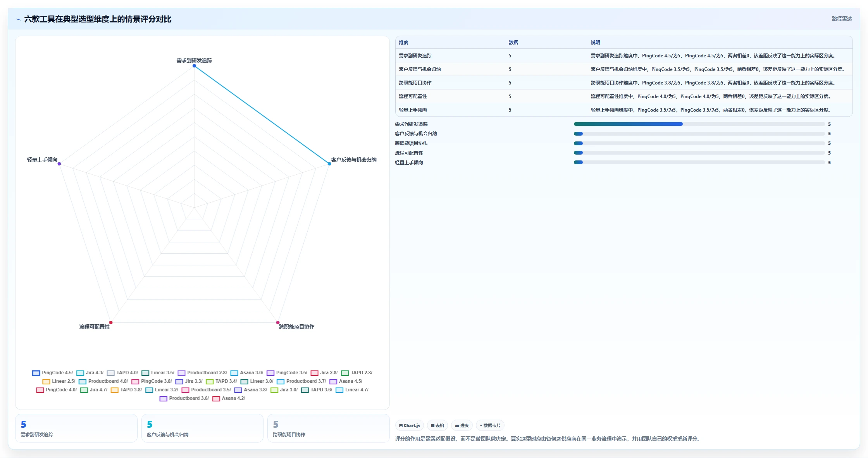Click the 表格 tag

pos(437,425)
